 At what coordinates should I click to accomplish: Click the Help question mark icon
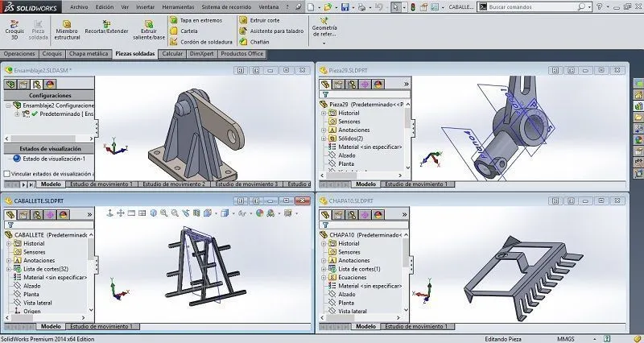(x=599, y=7)
